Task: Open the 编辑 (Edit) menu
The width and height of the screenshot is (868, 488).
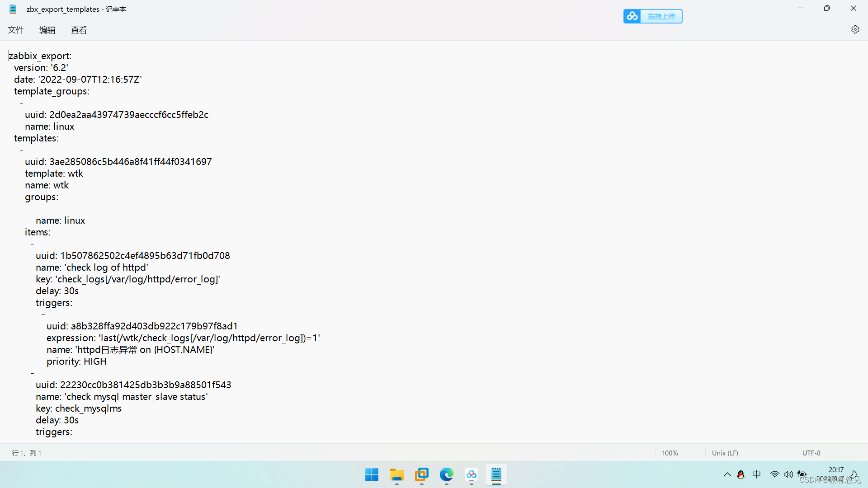Action: 47,30
